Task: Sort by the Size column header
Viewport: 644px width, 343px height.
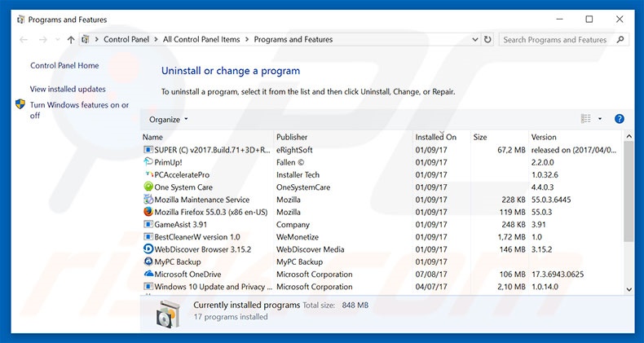Action: [500, 137]
